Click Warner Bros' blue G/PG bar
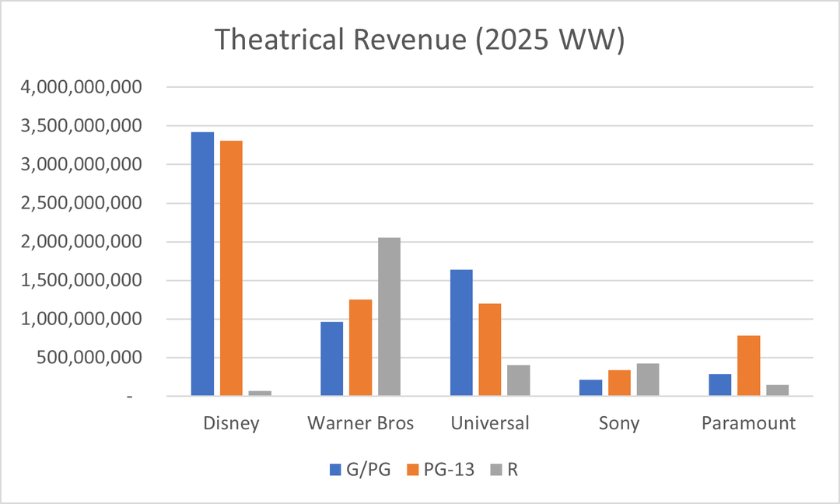Screen dimensions: 840x504 click(332, 359)
